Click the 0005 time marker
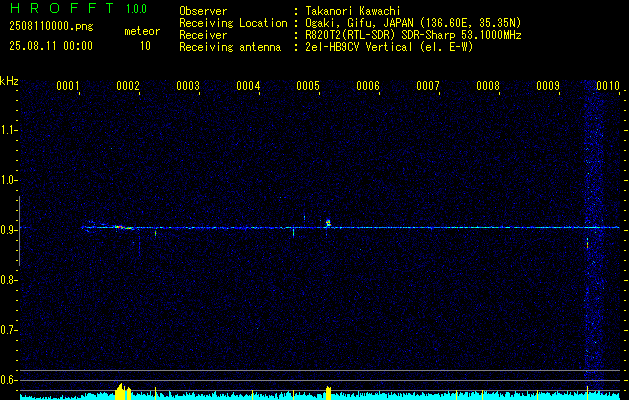Image resolution: width=629 pixels, height=400 pixels. (x=308, y=86)
